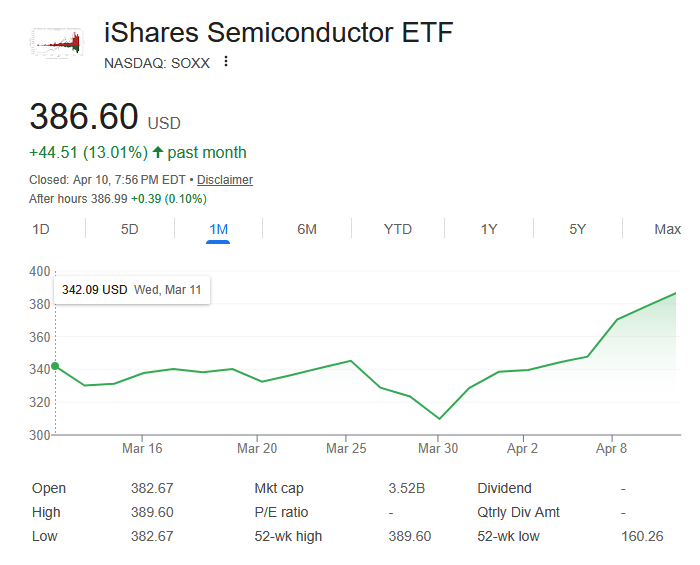The height and width of the screenshot is (565, 700).
Task: Click the 342.09 USD chart tooltip
Action: (x=132, y=290)
